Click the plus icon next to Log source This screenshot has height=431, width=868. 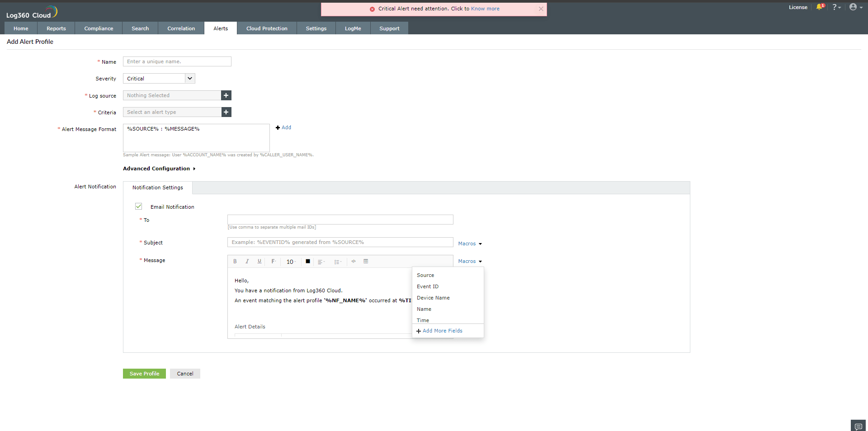(x=226, y=95)
